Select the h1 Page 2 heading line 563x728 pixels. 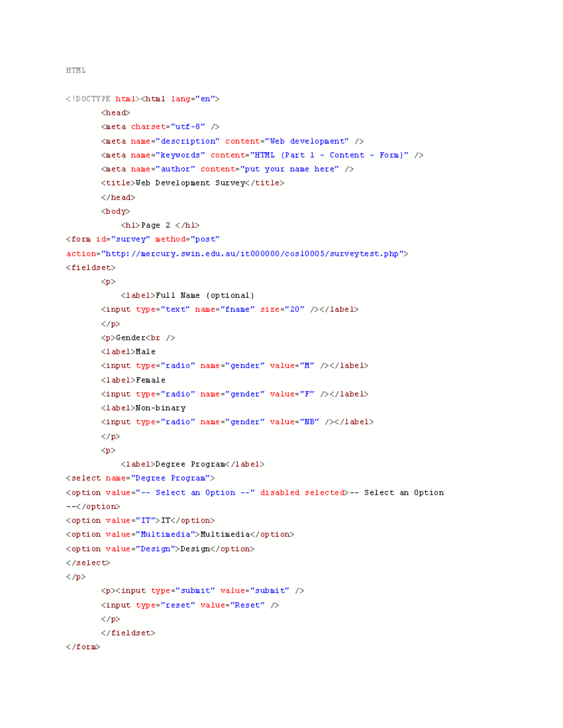point(160,225)
